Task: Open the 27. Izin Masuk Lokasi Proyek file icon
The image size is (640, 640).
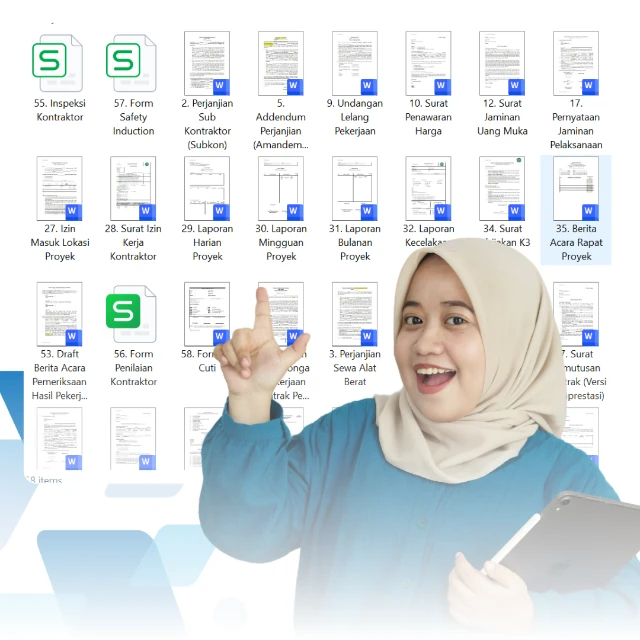Action: 60,189
